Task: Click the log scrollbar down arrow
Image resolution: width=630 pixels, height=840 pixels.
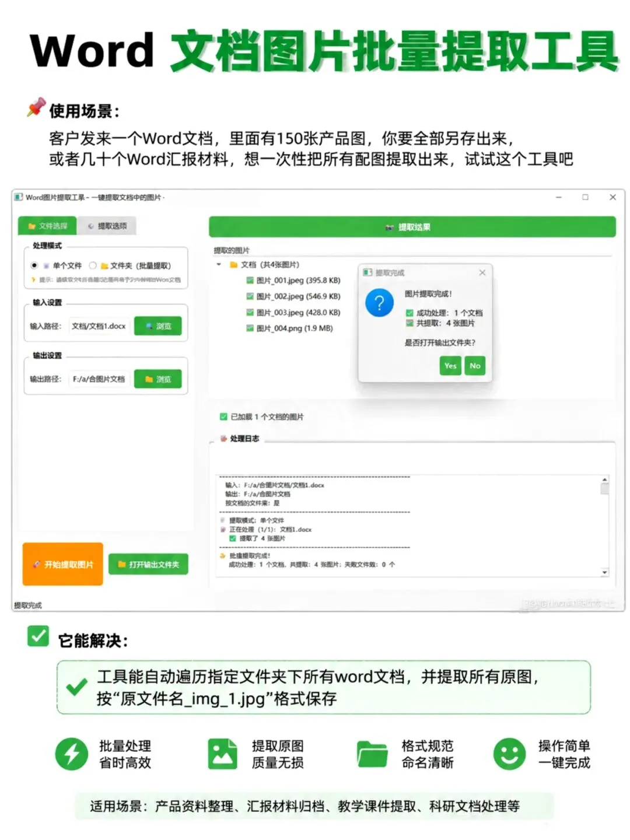Action: click(605, 572)
